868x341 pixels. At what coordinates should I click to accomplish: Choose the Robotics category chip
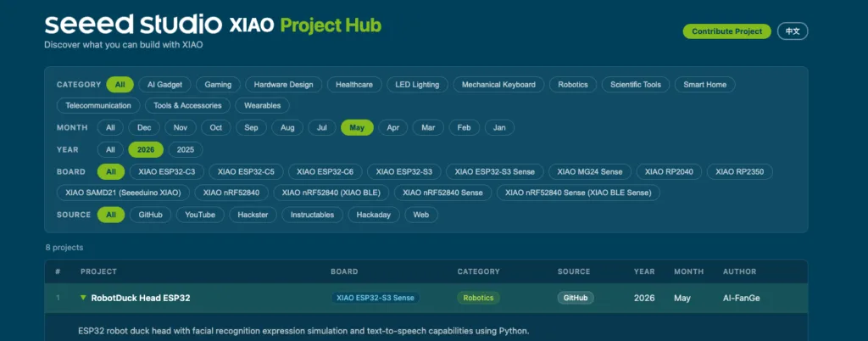click(573, 85)
